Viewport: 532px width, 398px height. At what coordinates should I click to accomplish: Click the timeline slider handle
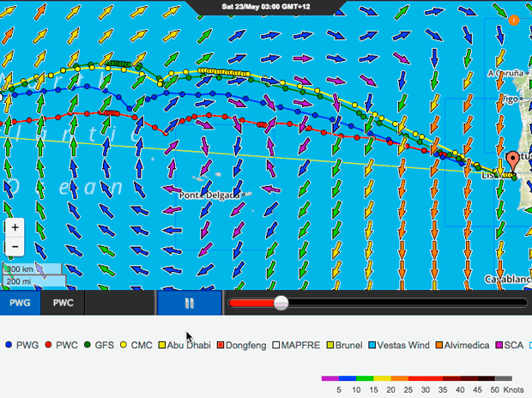(x=281, y=303)
